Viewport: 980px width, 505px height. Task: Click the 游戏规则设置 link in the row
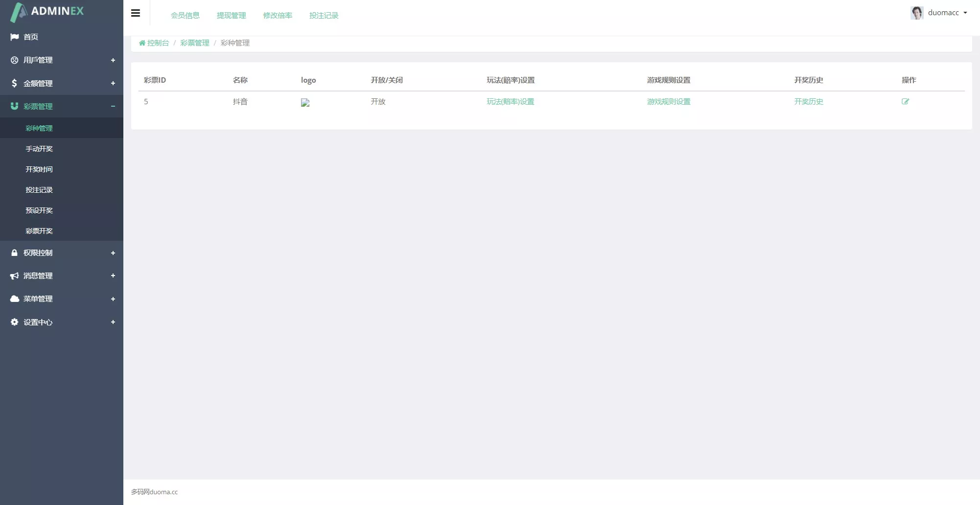click(668, 102)
